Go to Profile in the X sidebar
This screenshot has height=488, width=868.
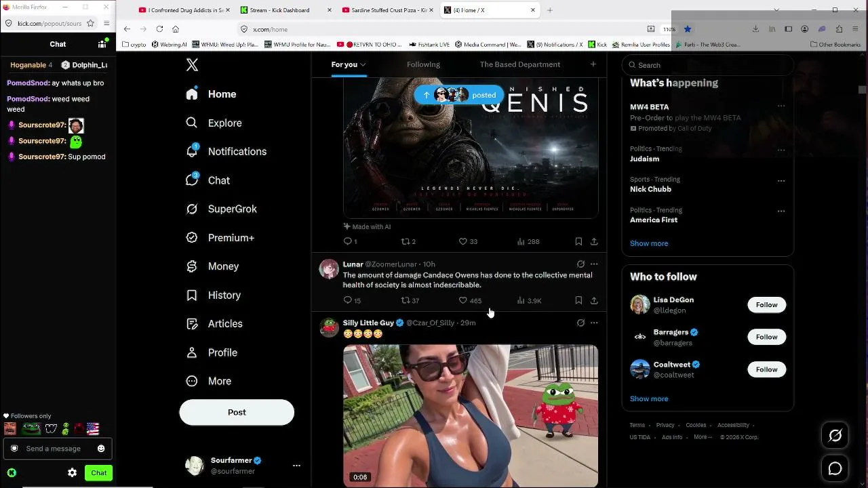tap(212, 352)
